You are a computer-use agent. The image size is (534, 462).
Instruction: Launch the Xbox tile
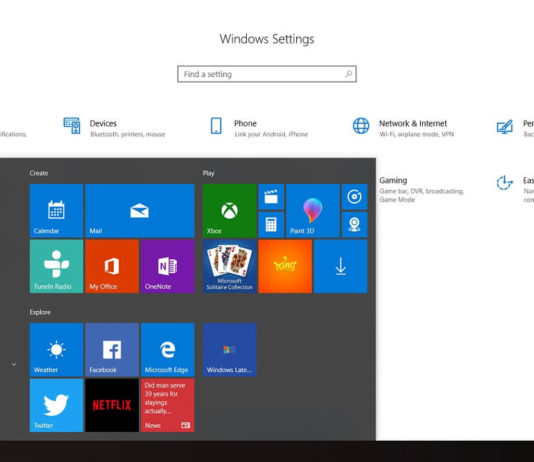tap(230, 210)
